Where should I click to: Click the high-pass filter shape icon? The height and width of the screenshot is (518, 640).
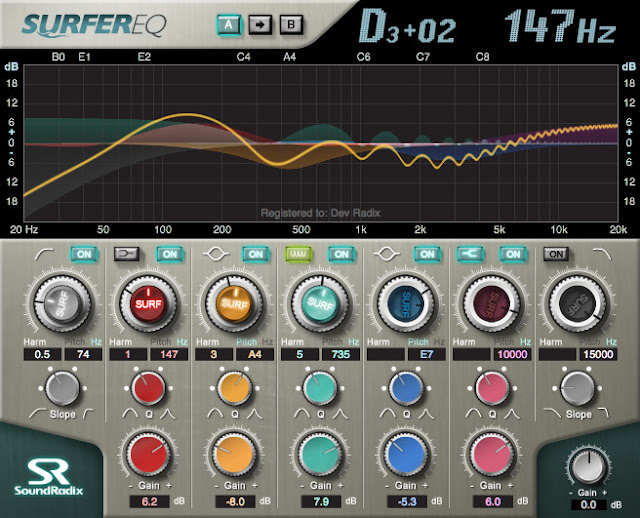click(x=44, y=254)
